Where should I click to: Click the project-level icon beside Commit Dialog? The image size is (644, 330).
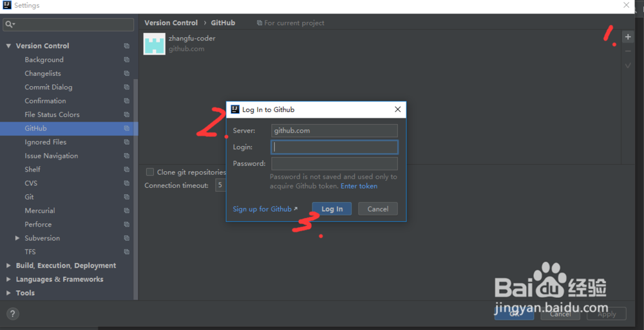(126, 87)
